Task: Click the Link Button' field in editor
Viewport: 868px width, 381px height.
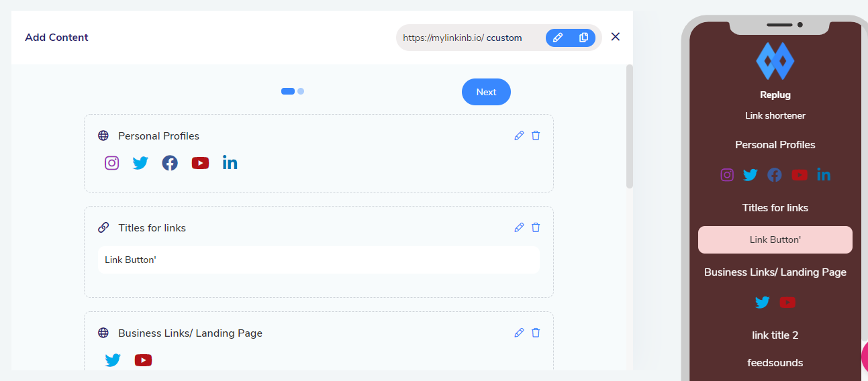Action: click(x=318, y=260)
